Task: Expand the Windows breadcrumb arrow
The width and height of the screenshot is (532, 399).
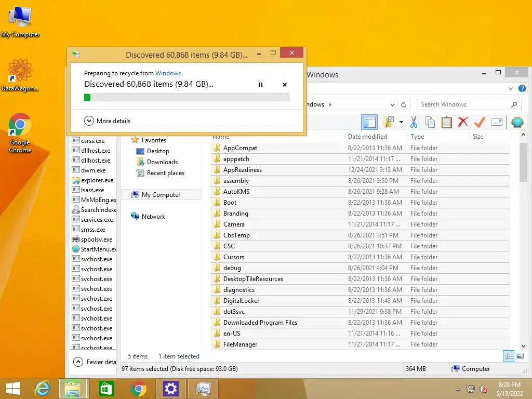Action: pyautogui.click(x=330, y=104)
